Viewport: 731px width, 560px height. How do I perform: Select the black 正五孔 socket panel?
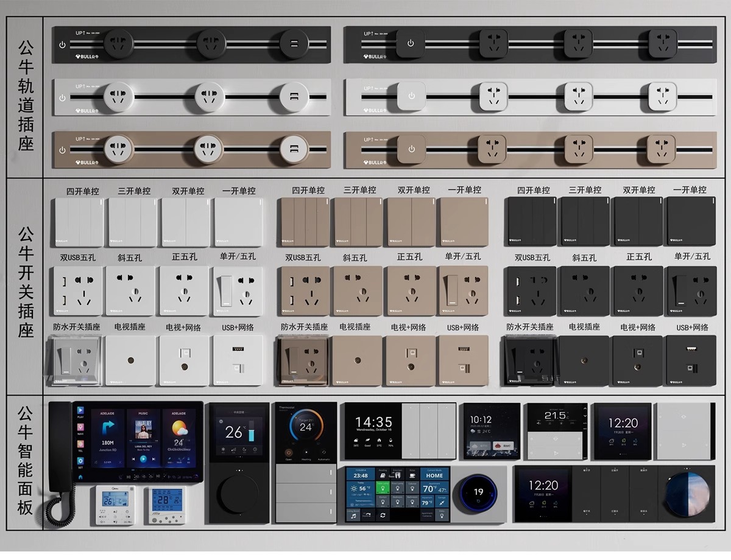click(x=638, y=290)
